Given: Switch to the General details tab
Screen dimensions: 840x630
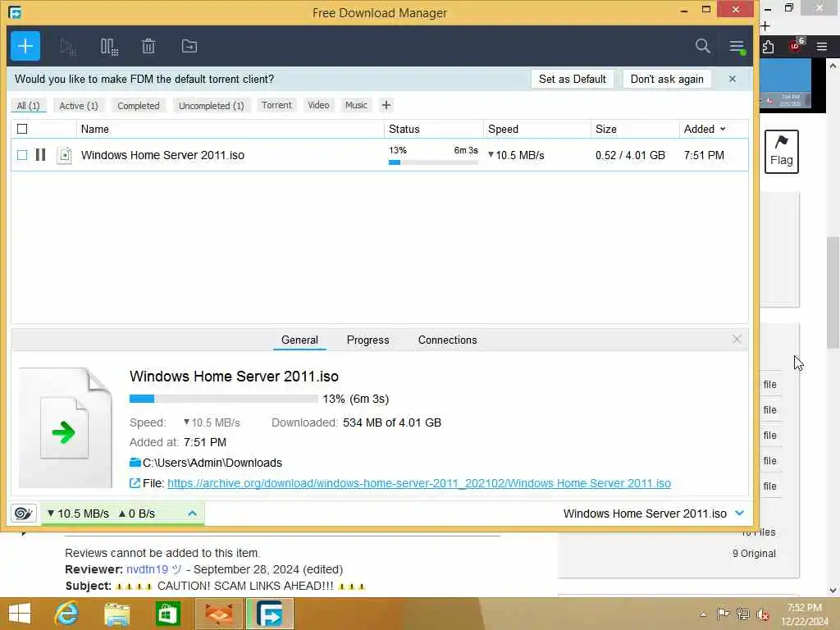Looking at the screenshot, I should point(299,340).
